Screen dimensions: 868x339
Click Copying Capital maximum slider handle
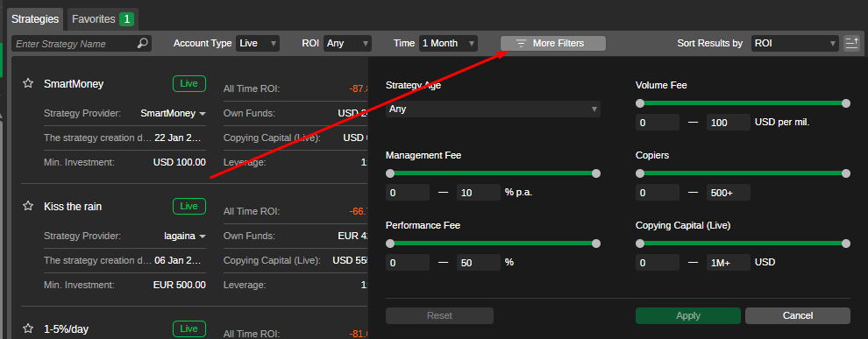[x=845, y=244]
